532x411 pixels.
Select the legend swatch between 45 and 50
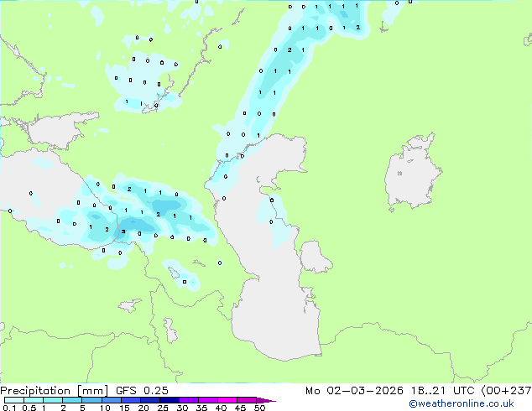[x=247, y=400]
